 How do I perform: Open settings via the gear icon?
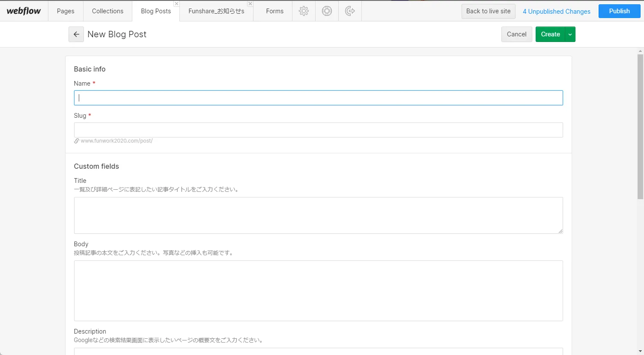click(x=304, y=11)
